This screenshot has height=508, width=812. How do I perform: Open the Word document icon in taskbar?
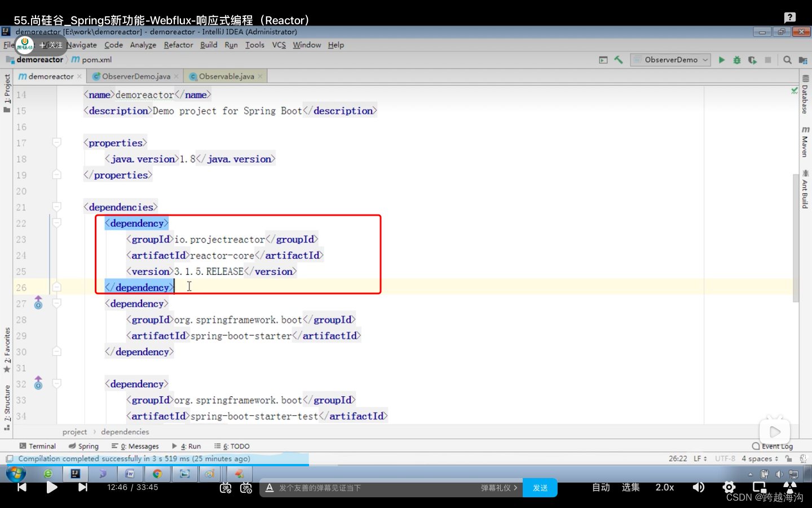(130, 474)
